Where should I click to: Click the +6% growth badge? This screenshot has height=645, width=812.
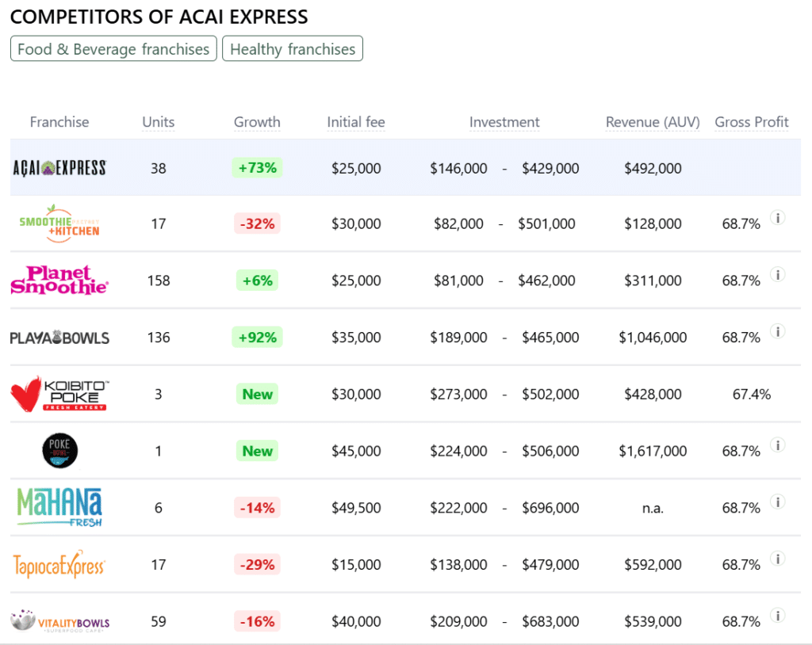[x=258, y=281]
